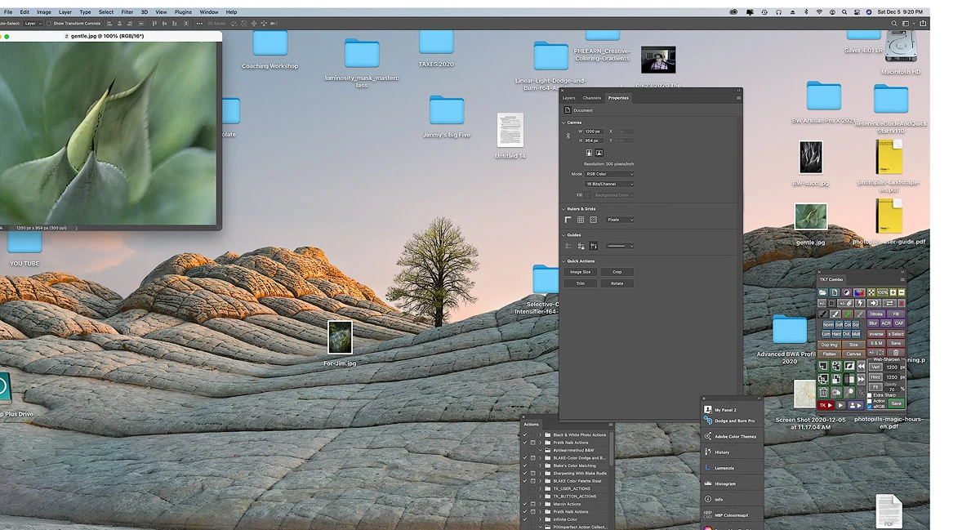
Task: Click the TK7 trash can icon in green section
Action: pos(823,391)
